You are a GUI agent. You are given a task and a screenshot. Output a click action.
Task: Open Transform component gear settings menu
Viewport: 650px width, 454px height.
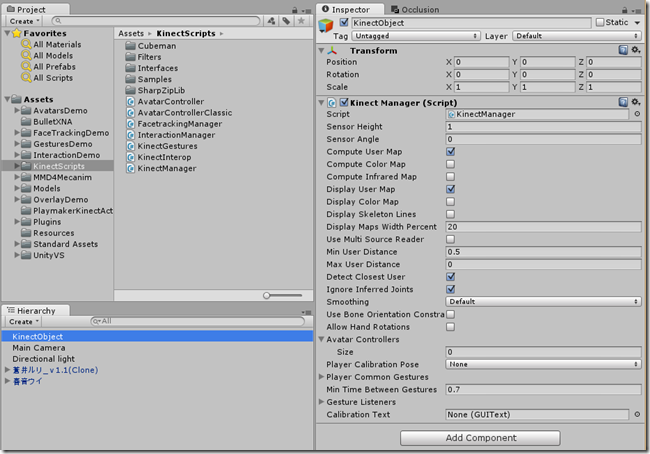pyautogui.click(x=635, y=50)
